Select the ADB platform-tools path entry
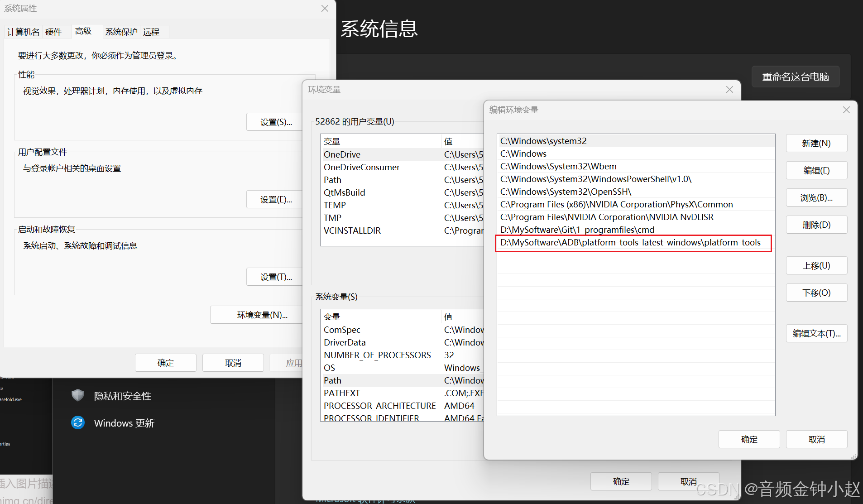The width and height of the screenshot is (863, 504). pos(636,242)
